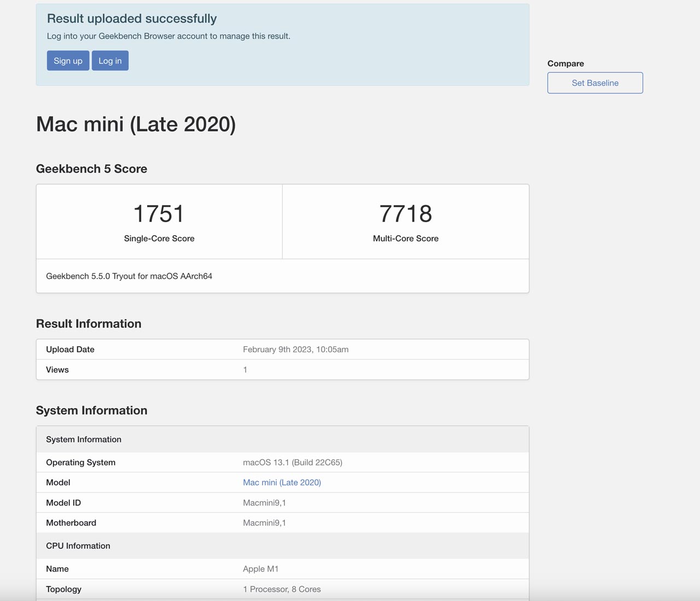Click the Result uploaded successfully message

pyautogui.click(x=132, y=19)
